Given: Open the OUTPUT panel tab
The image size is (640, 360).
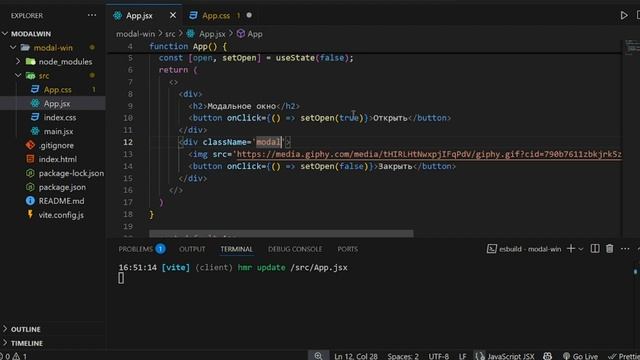Looking at the screenshot, I should click(x=192, y=249).
